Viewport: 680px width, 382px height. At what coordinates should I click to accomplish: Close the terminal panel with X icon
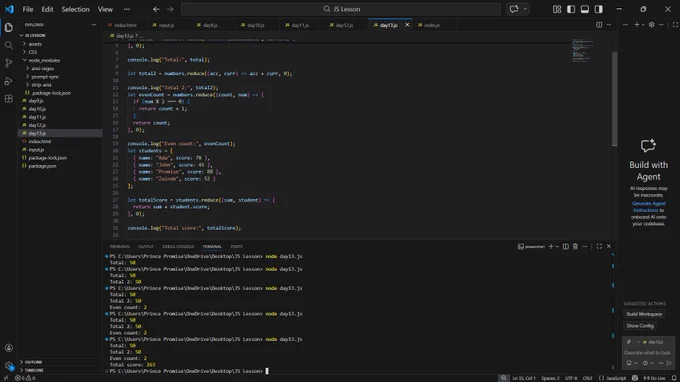(608, 246)
